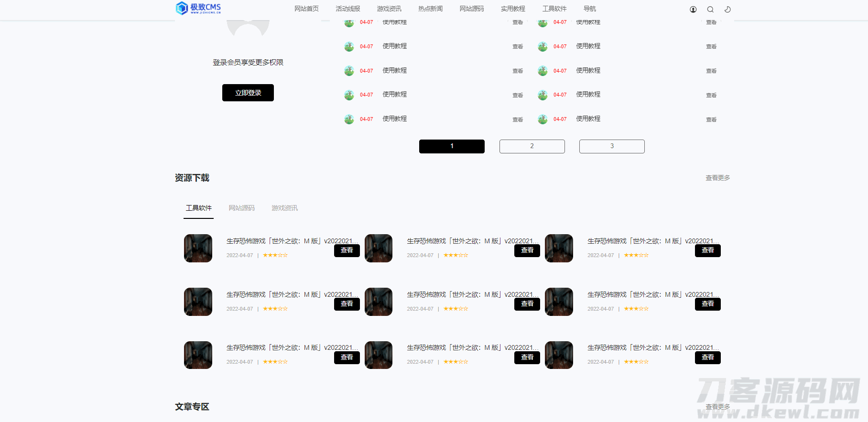Toggle dark mode with the moon icon
This screenshot has height=422, width=868.
click(727, 10)
